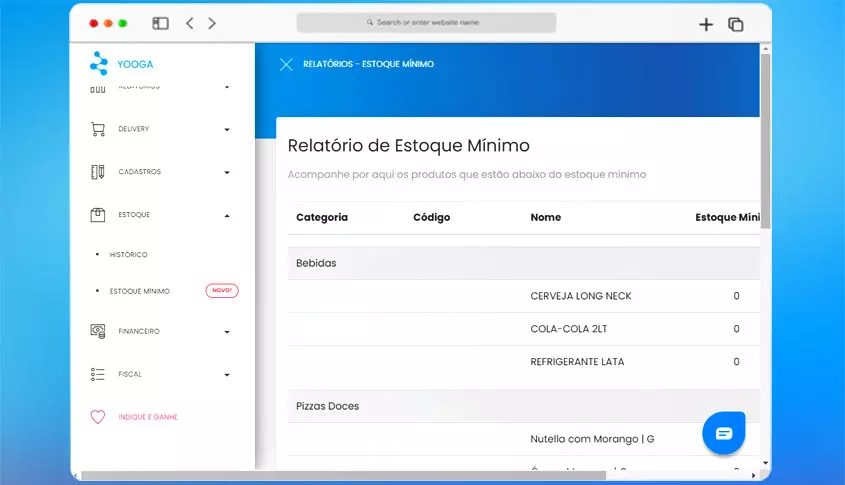Viewport: 845px width, 485px height.
Task: Click the partially hidden Relatórios chart icon
Action: (x=98, y=89)
